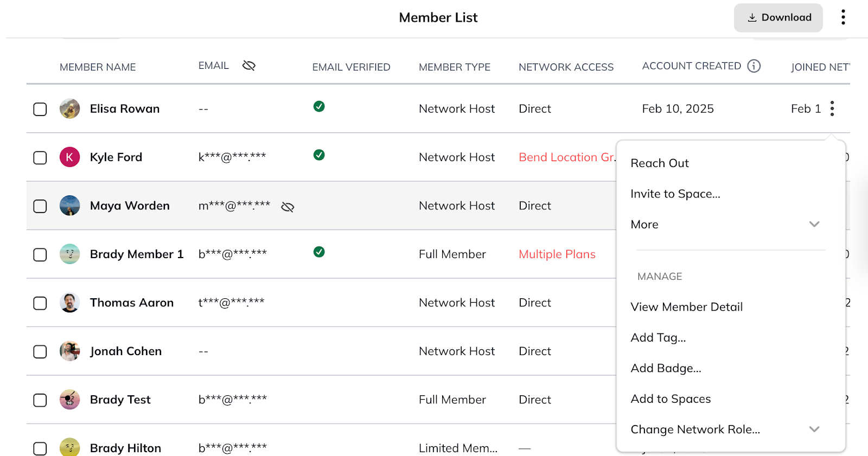Click Kyle Ford's green verified badge
Screen dimensions: 868x456
319,155
